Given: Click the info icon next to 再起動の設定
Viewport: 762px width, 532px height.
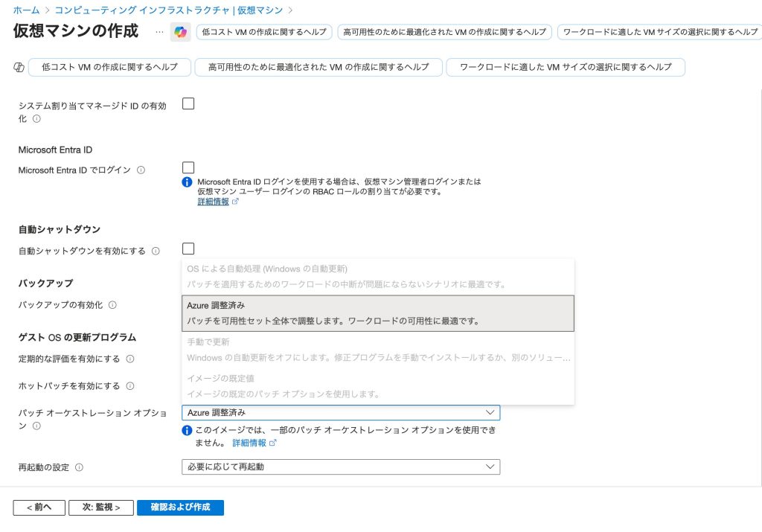Looking at the screenshot, I should pos(79,467).
